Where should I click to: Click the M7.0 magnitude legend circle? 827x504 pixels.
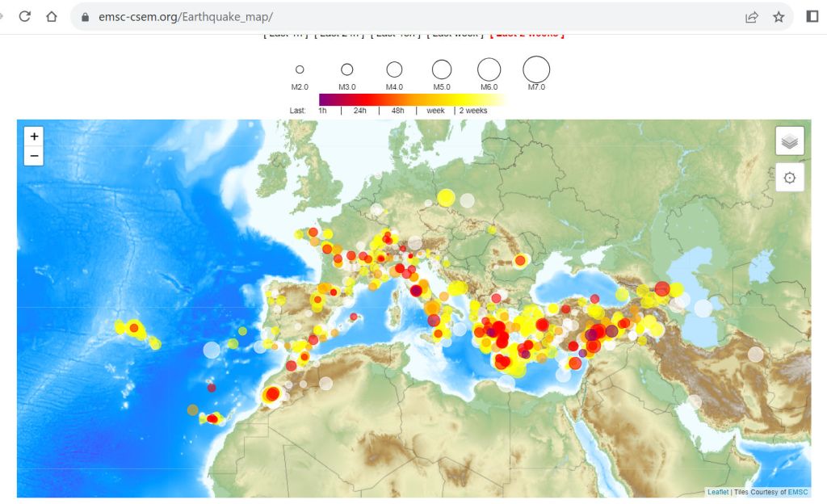coord(536,69)
